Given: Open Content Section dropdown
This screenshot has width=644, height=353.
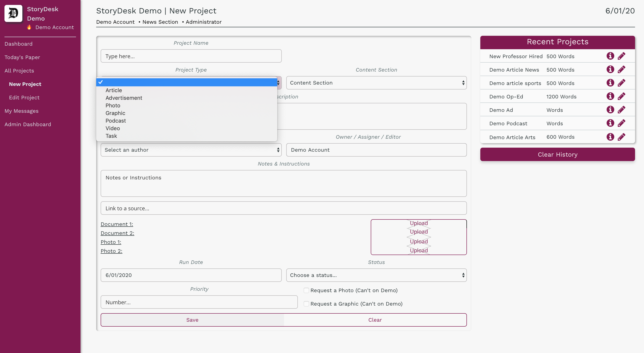Looking at the screenshot, I should point(376,83).
